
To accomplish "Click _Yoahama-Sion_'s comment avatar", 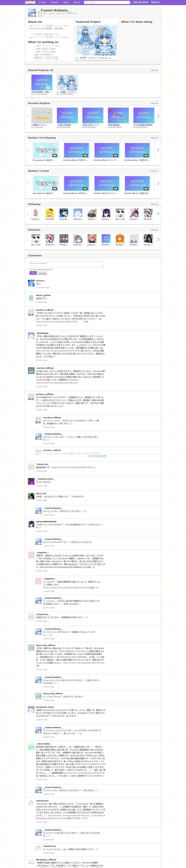I will [x=31, y=481].
